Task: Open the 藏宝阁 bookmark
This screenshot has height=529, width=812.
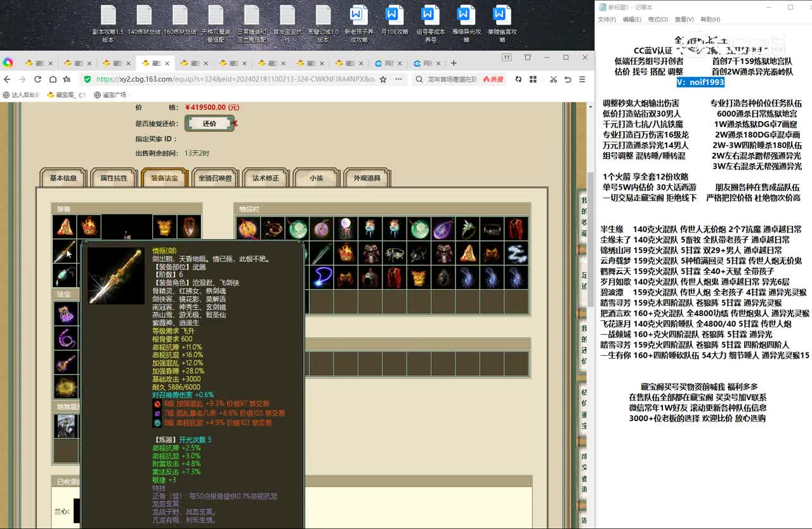Action: pos(66,95)
